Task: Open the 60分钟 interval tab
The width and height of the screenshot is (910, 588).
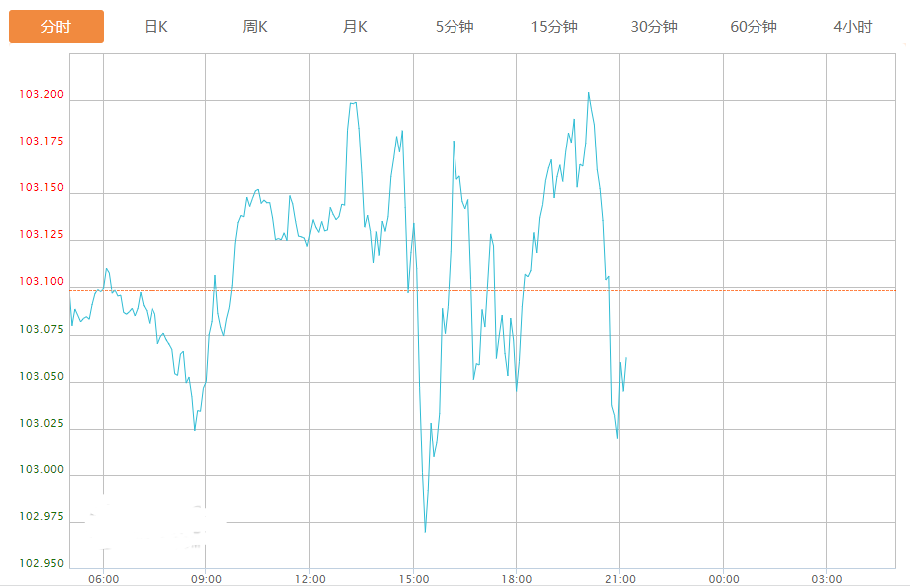Action: click(x=754, y=27)
